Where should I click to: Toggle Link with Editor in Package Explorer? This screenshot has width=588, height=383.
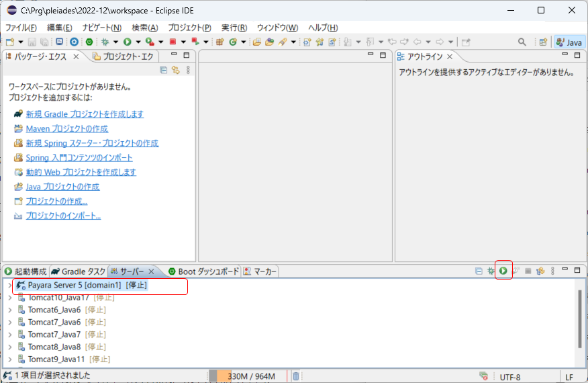point(175,70)
